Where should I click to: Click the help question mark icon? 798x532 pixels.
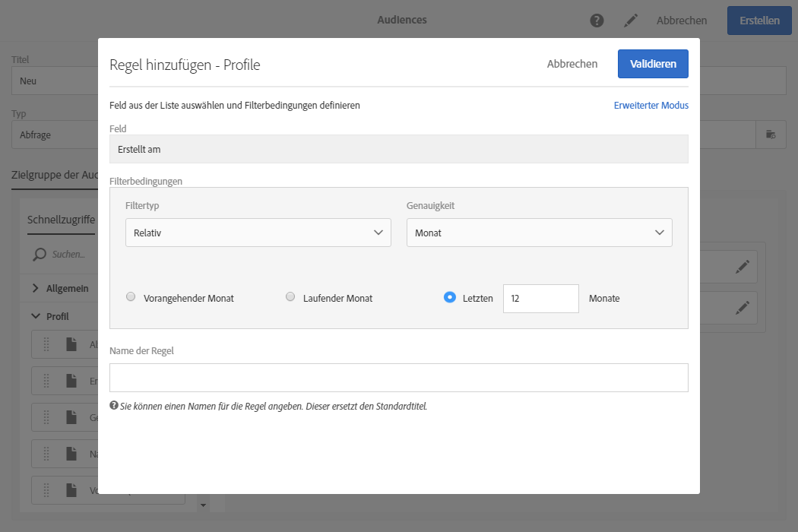pos(597,21)
